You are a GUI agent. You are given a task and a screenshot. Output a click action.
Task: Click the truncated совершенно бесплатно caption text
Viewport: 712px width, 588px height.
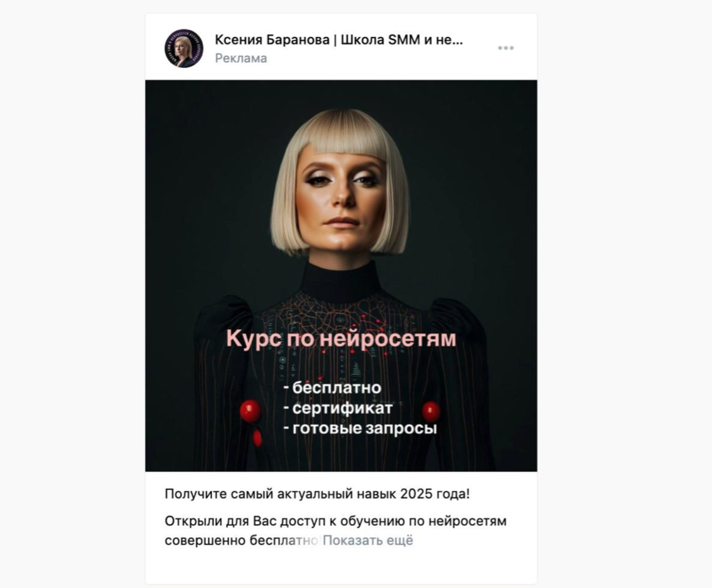(x=242, y=540)
